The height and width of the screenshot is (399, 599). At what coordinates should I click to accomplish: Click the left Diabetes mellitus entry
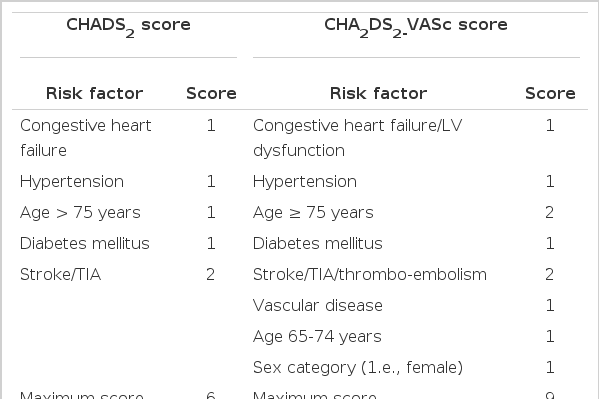85,243
